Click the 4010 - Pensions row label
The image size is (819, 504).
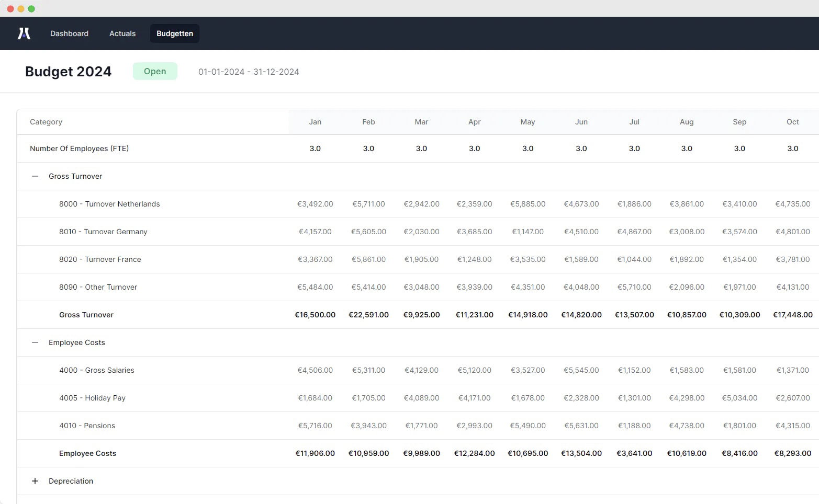tap(87, 426)
